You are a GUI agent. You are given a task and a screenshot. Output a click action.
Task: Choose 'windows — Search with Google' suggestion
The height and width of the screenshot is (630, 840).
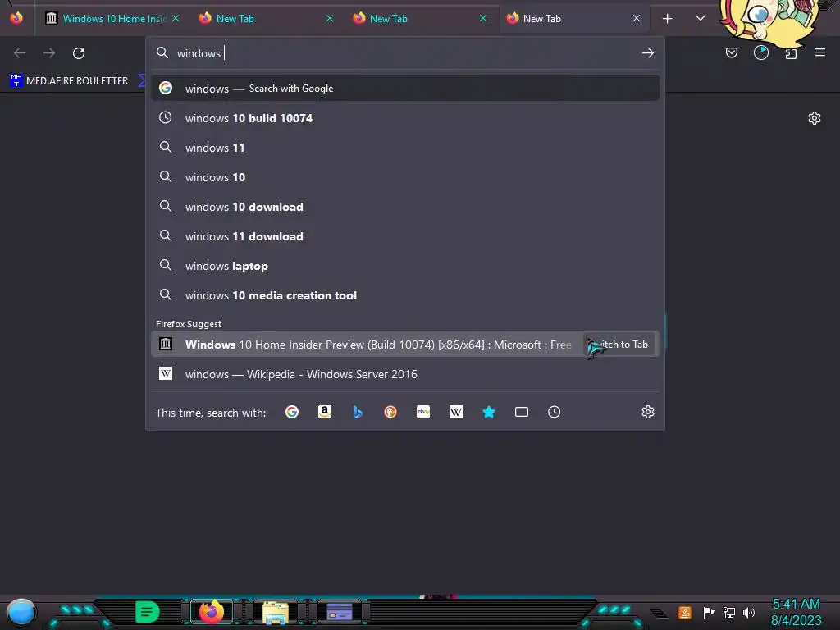pyautogui.click(x=405, y=89)
